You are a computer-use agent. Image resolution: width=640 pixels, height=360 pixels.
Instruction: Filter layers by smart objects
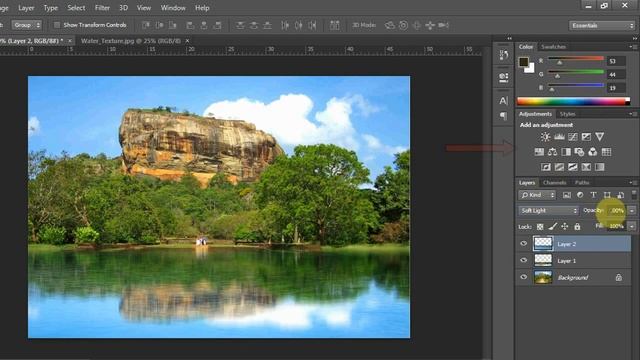(x=620, y=195)
